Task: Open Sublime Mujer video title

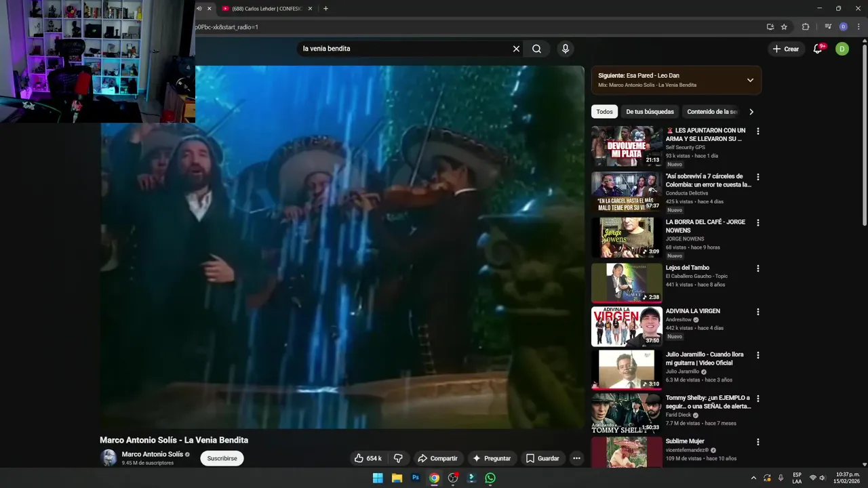Action: point(685,441)
